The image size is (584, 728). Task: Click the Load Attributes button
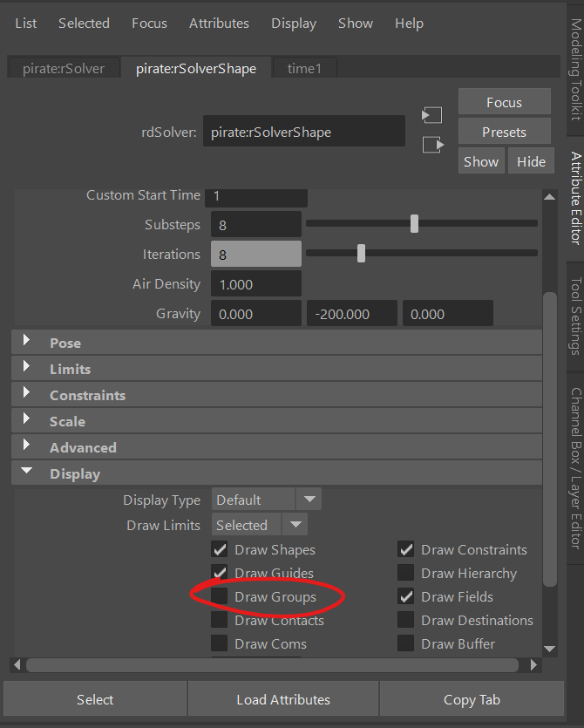click(283, 699)
